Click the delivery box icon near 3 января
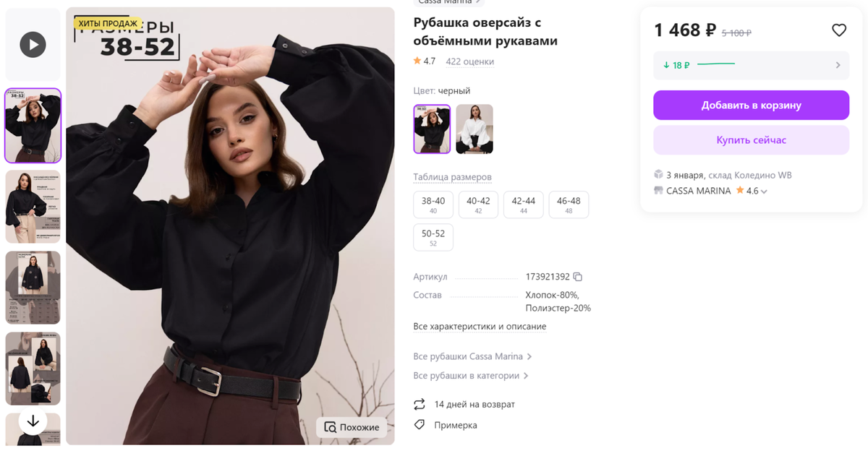Image resolution: width=868 pixels, height=456 pixels. [x=658, y=174]
